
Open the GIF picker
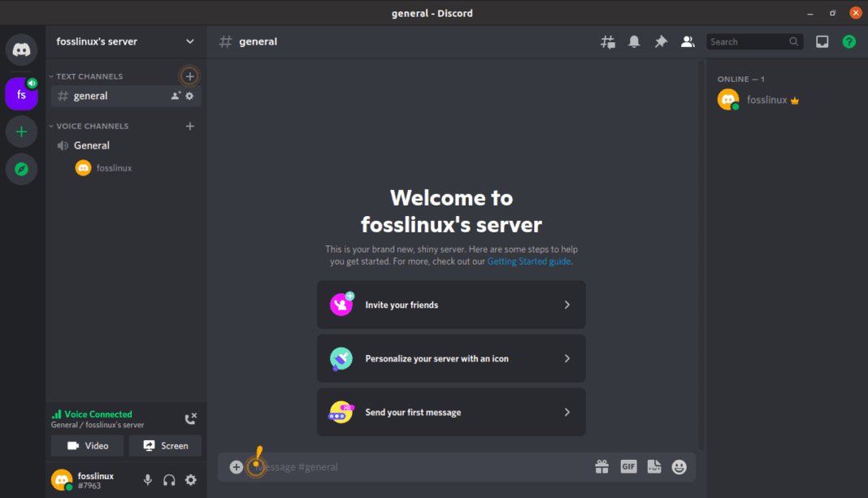[x=628, y=466]
